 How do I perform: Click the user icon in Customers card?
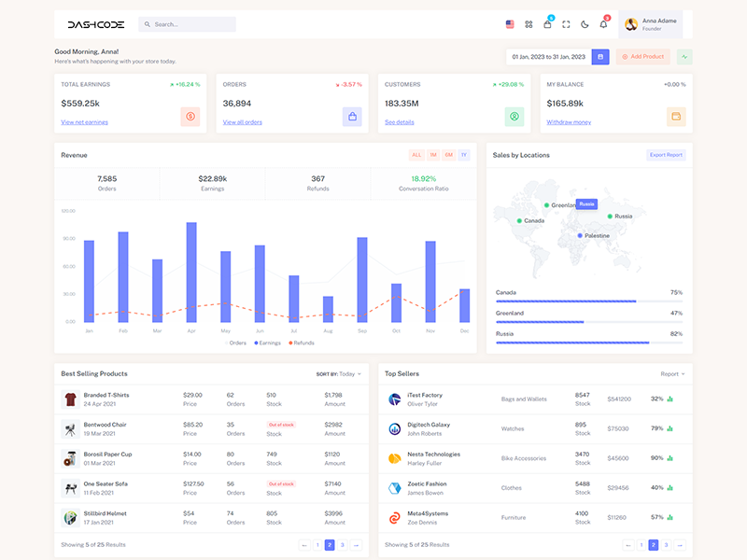pos(514,117)
